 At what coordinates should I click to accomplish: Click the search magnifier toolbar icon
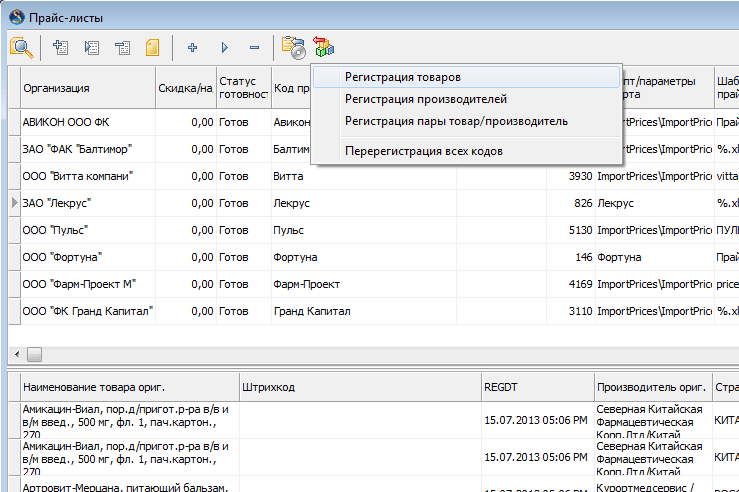(22, 48)
